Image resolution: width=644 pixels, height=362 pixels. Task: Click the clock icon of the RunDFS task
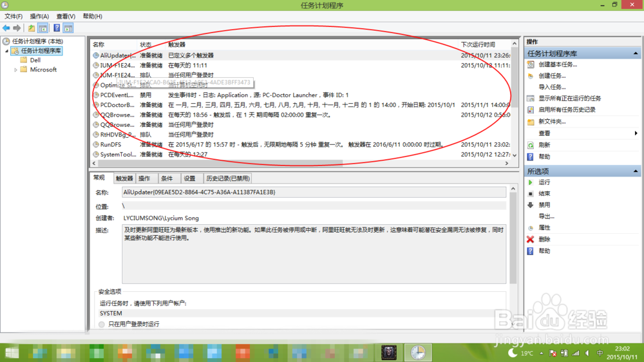pos(96,144)
